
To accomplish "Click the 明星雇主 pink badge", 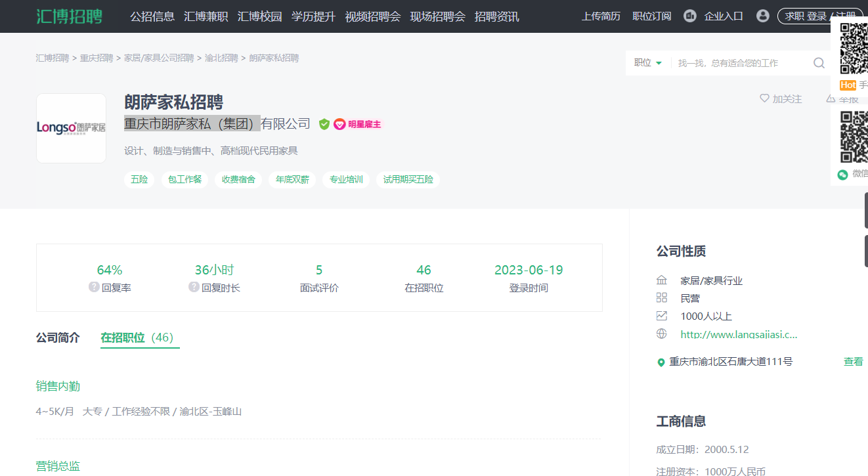I will click(357, 124).
